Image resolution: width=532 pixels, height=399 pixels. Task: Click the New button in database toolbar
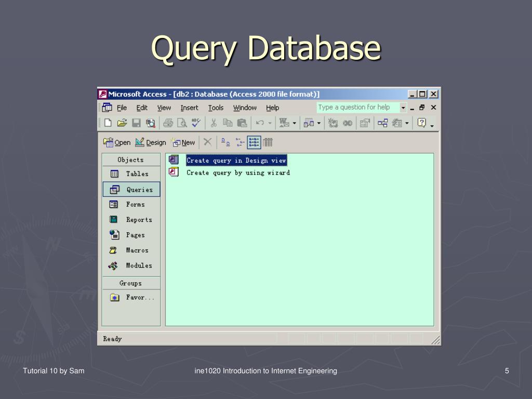coord(183,142)
